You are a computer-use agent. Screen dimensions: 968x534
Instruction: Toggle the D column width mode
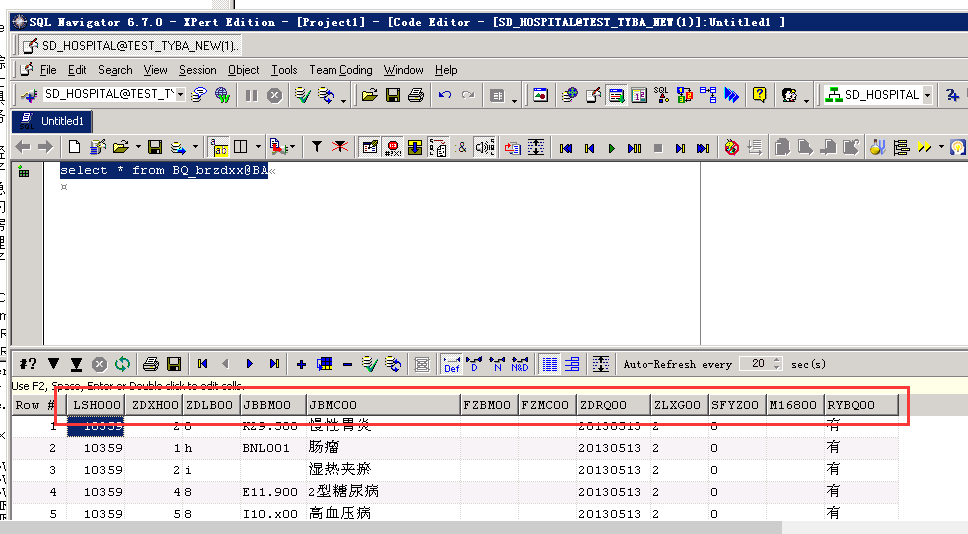(474, 364)
